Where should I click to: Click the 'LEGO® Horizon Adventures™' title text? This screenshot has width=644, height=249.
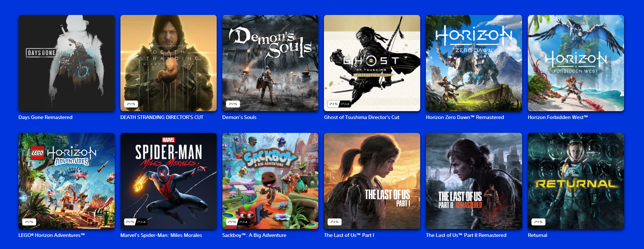pos(52,235)
